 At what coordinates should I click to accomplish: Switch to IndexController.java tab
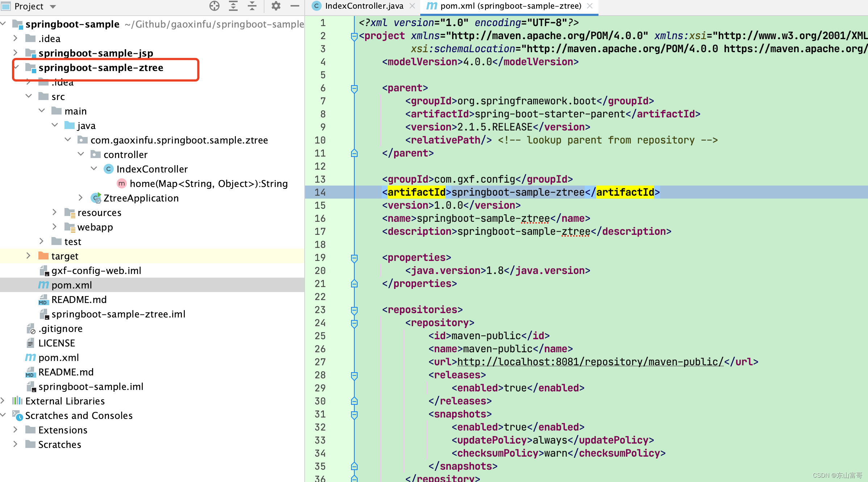pos(364,6)
